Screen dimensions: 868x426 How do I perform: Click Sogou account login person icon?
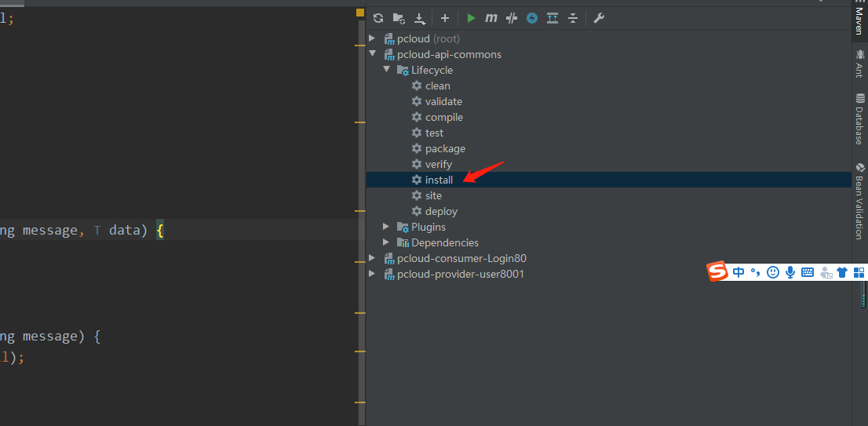tap(826, 272)
